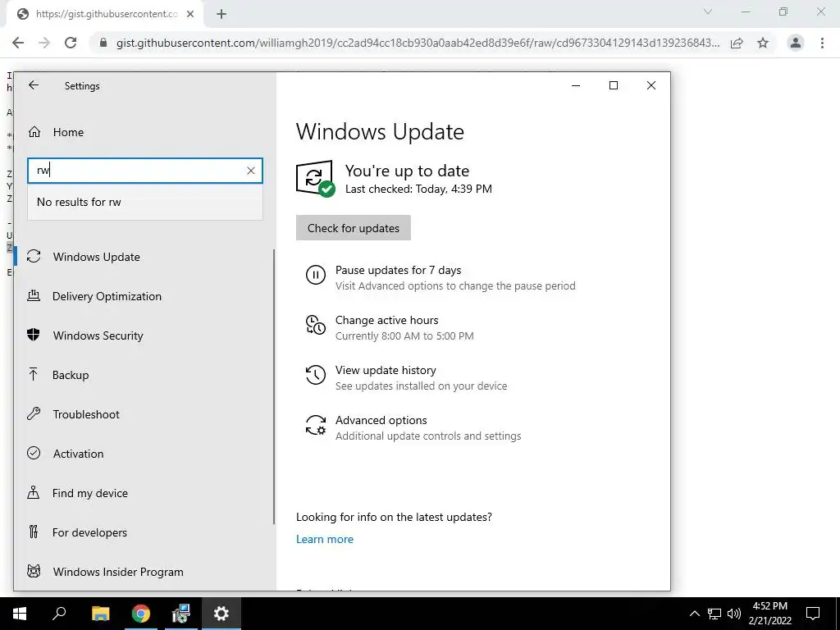Click the update history icon
840x630 pixels.
(x=316, y=375)
